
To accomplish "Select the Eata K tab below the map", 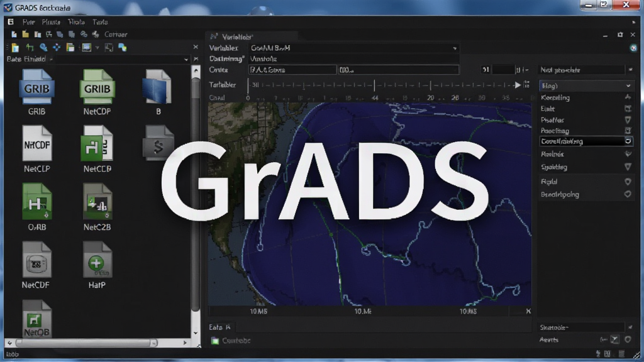I will [x=219, y=327].
